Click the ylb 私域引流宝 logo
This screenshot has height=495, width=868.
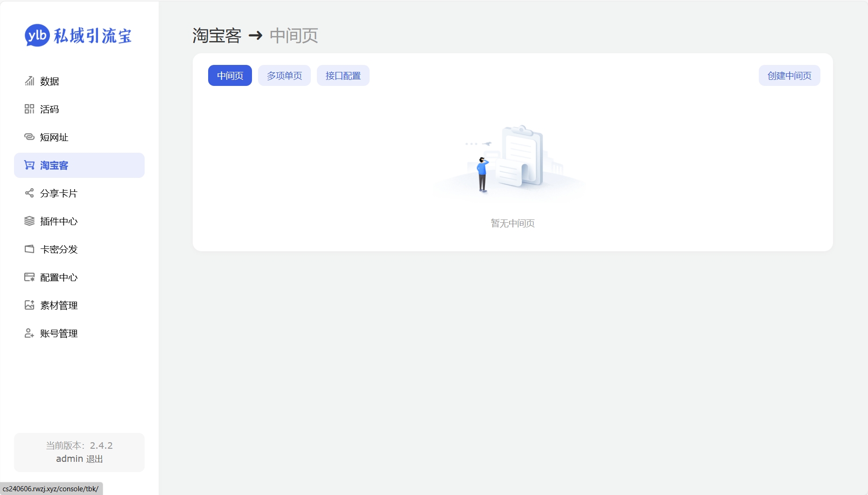click(x=78, y=35)
